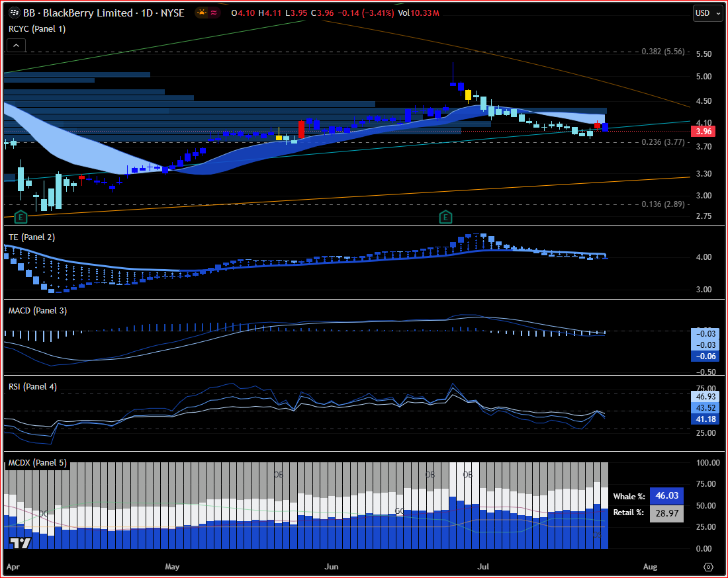Click the Retail %: label
Viewport: 728px width, 578px height.
(x=629, y=513)
